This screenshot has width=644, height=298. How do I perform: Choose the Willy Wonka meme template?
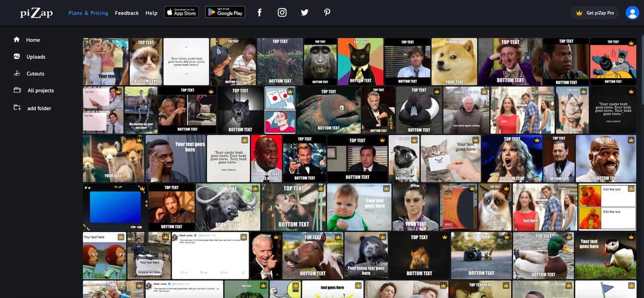(510, 61)
